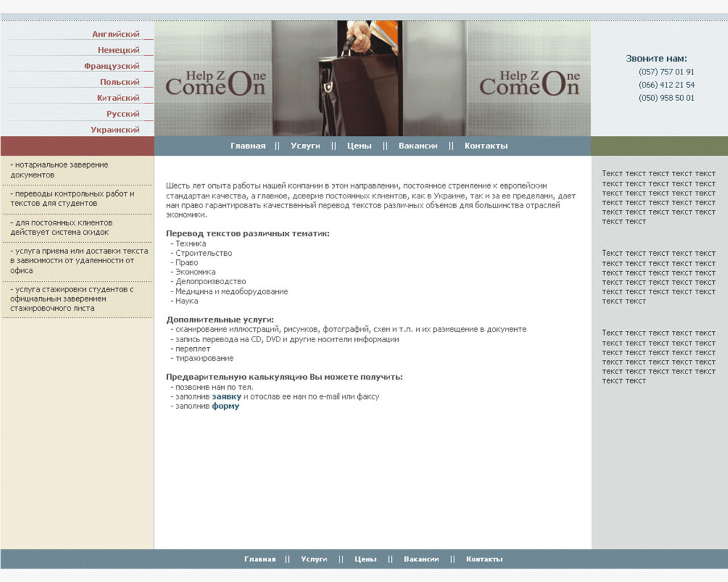
Task: Select переводы контрольных работ item
Action: (72, 198)
